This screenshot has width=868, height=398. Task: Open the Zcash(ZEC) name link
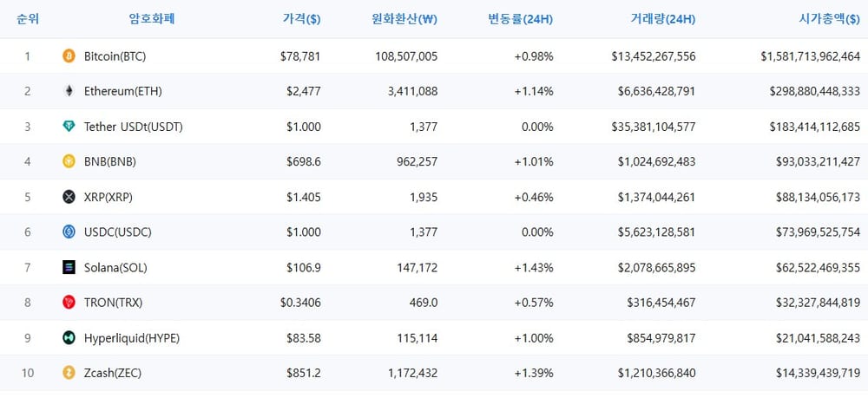pyautogui.click(x=113, y=373)
